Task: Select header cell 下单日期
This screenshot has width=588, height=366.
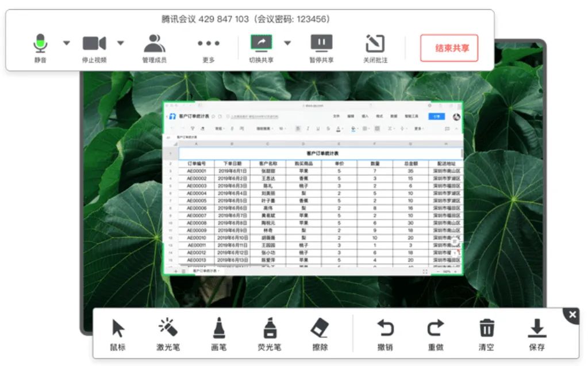Action: 232,163
